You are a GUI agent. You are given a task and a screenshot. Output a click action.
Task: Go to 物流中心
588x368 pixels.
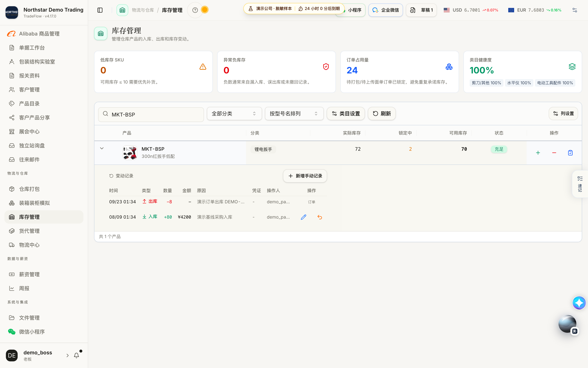point(44,245)
